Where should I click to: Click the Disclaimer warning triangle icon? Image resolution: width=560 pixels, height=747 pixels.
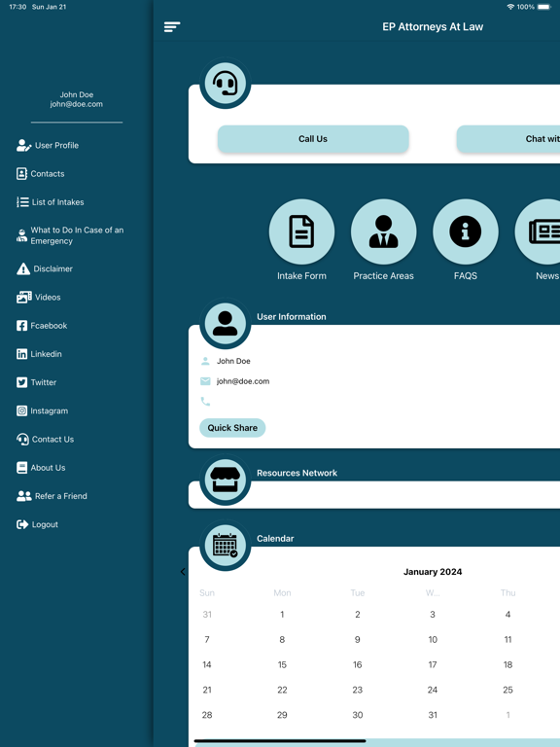pyautogui.click(x=23, y=268)
